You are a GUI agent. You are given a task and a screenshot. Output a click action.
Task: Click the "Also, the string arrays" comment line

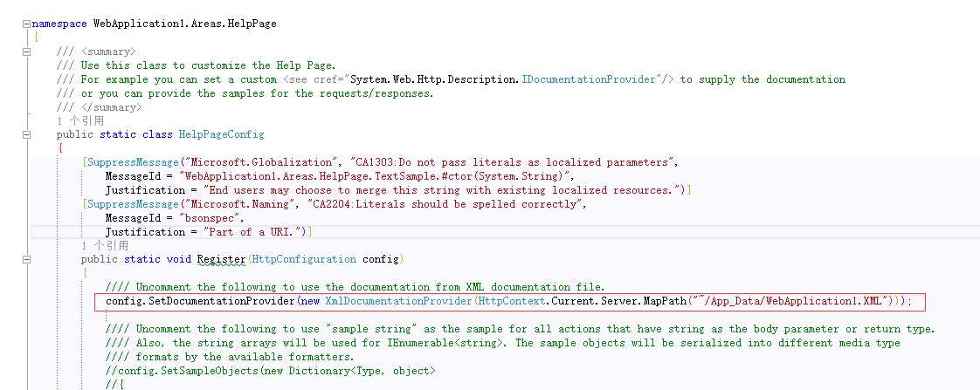[503, 343]
